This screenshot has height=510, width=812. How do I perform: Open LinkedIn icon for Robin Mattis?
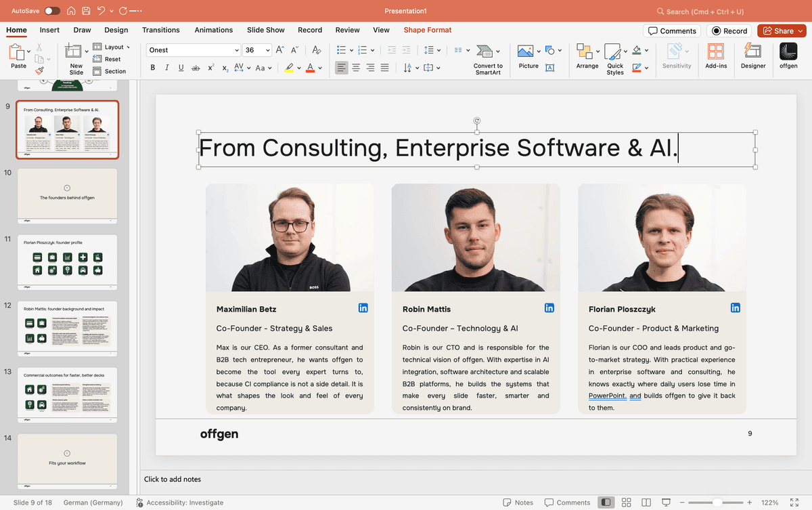click(549, 307)
